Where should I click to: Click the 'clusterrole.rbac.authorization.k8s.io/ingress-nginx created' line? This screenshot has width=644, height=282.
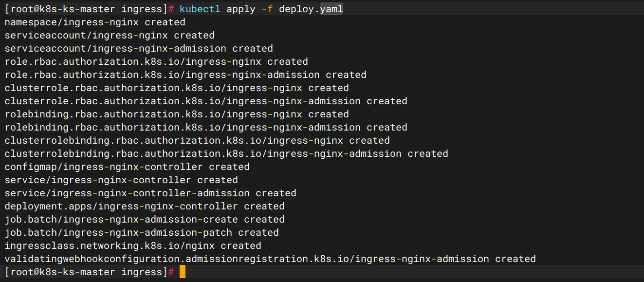coord(177,88)
